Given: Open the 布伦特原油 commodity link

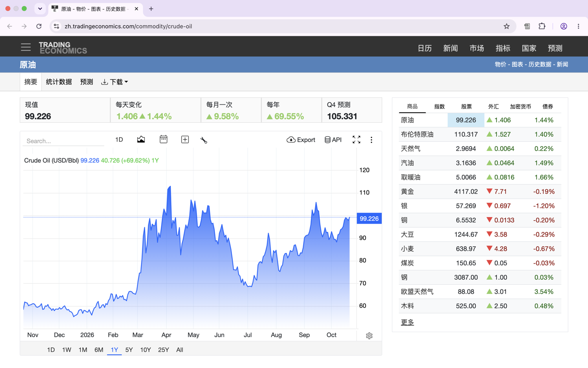Looking at the screenshot, I should click(x=417, y=134).
